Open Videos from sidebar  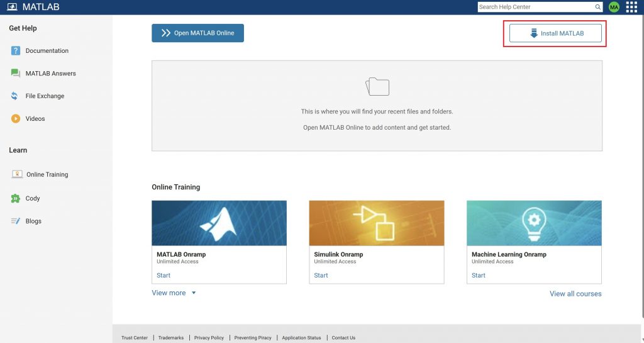pyautogui.click(x=35, y=119)
